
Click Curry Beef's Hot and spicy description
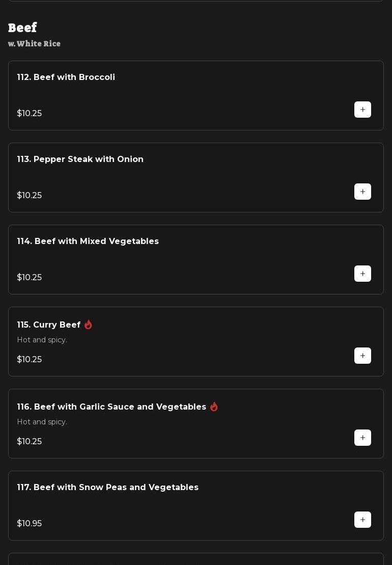(42, 340)
